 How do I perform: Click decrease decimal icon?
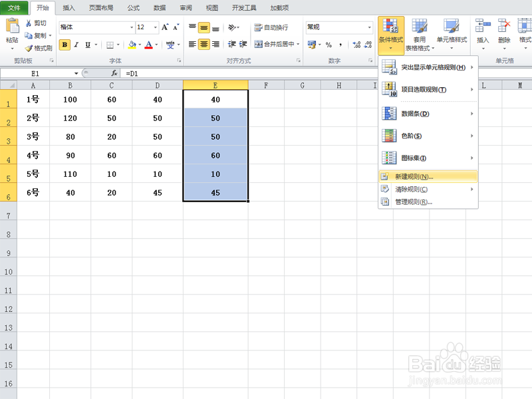pyautogui.click(x=368, y=45)
